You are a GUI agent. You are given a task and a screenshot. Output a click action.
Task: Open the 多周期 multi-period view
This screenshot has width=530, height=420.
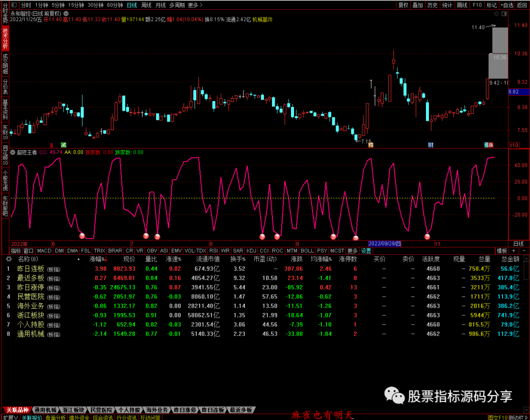[x=177, y=5]
